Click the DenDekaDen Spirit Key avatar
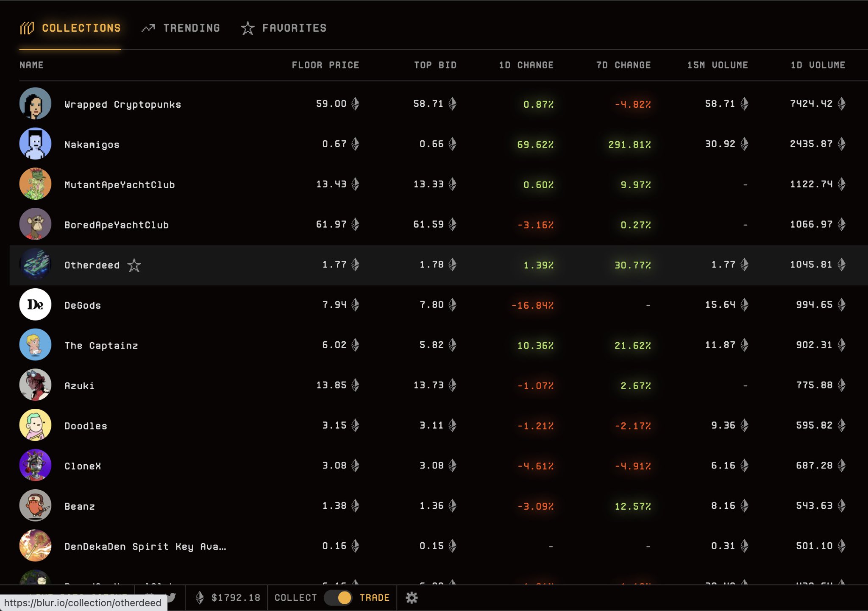Screen dimensions: 868x611 35,546
